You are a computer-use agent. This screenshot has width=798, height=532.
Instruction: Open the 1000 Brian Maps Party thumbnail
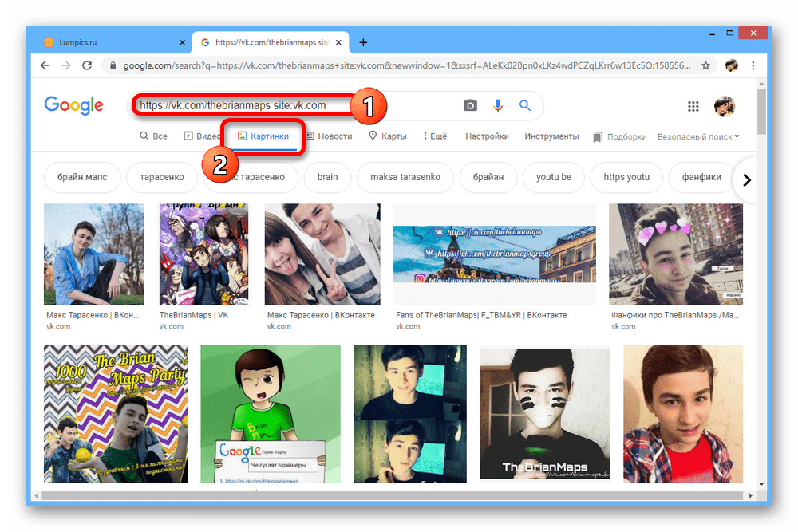click(116, 413)
